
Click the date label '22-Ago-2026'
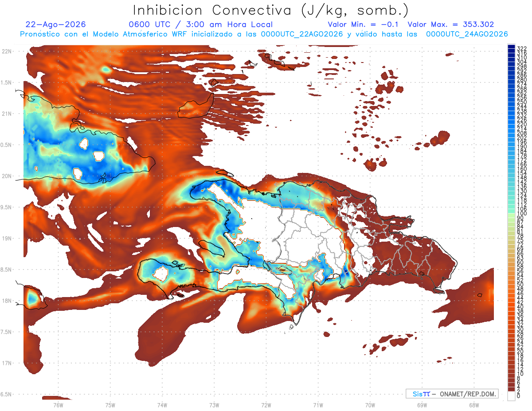[x=55, y=24]
